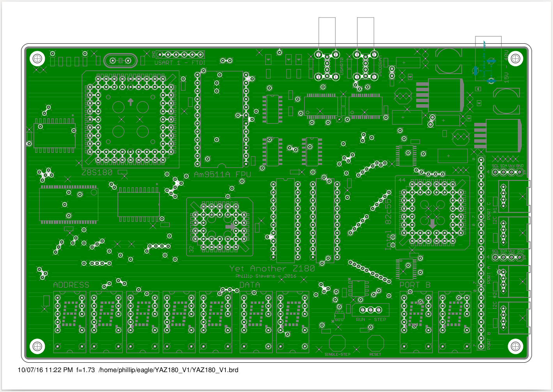Select the Am9511A FPU label
This screenshot has width=553, height=392.
[x=222, y=174]
